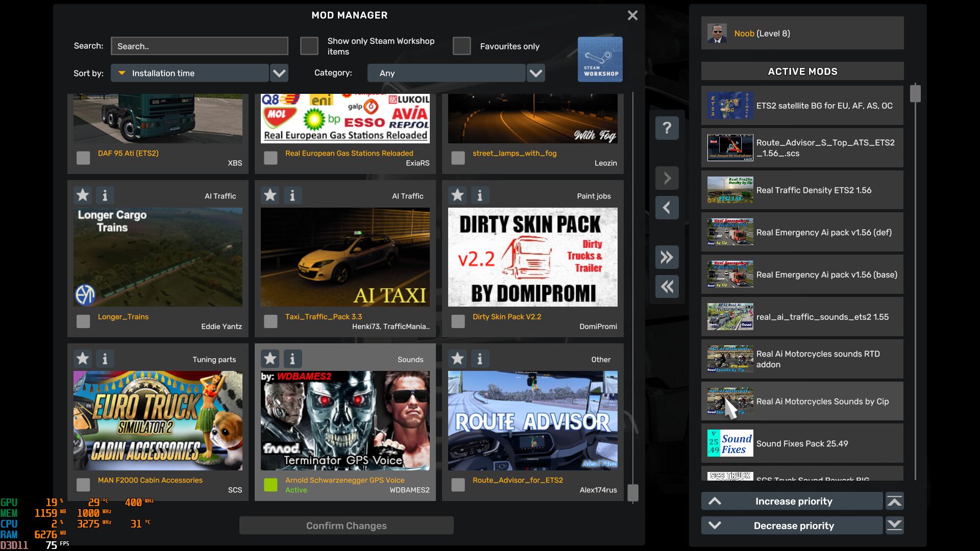Move the selected mod to top priority

894,502
